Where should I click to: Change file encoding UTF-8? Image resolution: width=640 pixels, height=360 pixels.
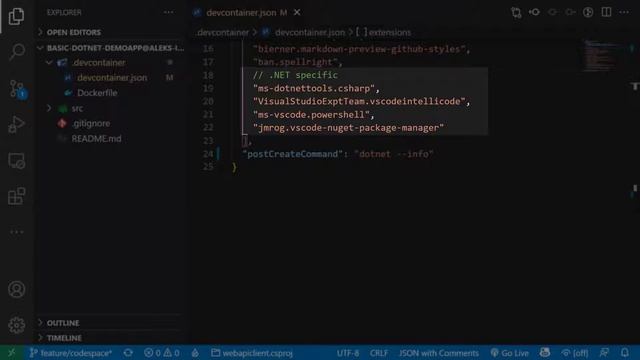[348, 353]
